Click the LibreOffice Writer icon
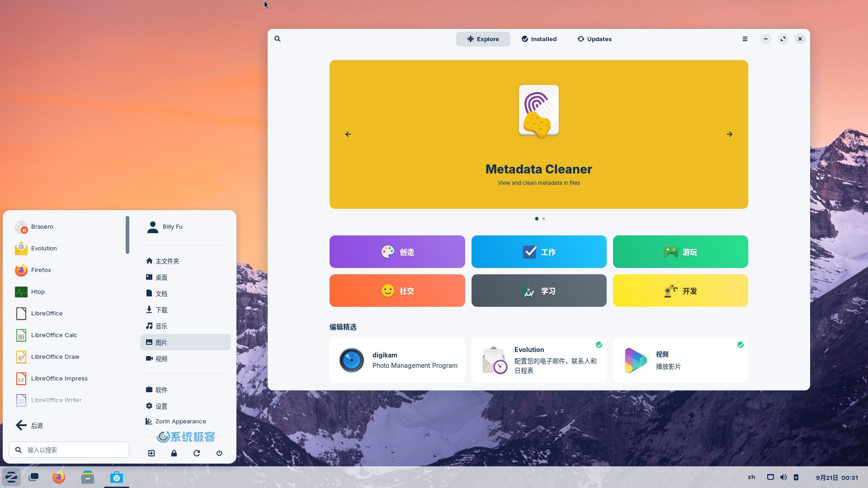This screenshot has width=868, height=488. click(x=21, y=400)
